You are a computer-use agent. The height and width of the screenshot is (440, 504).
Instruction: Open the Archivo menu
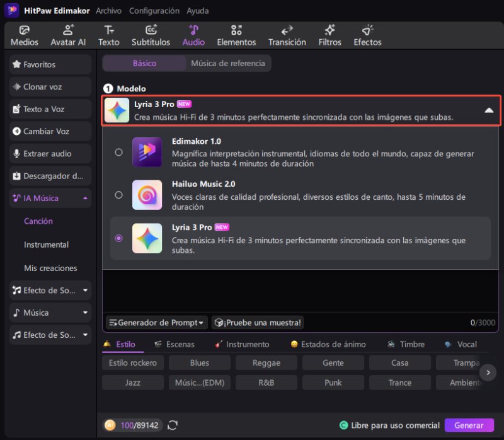coord(108,11)
